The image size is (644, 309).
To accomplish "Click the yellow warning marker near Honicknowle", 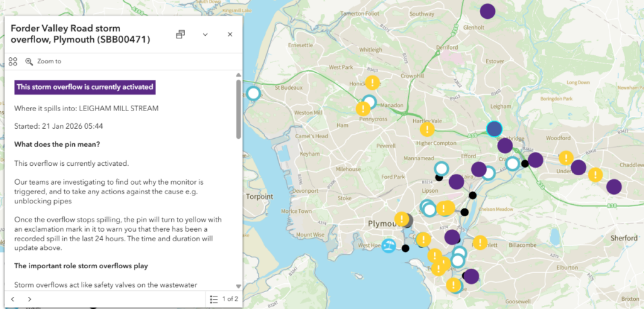I will (373, 82).
